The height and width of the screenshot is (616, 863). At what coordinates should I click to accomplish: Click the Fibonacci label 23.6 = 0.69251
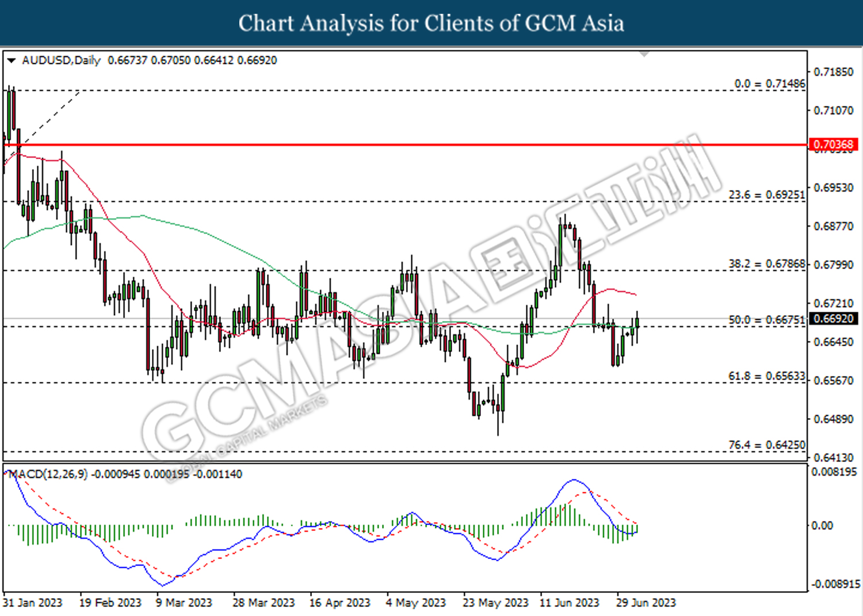coord(767,195)
